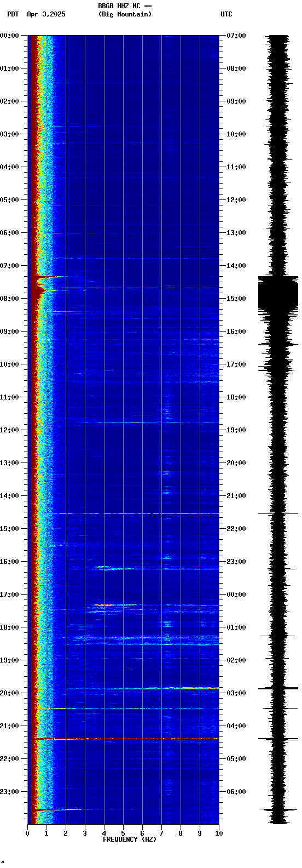The width and height of the screenshot is (302, 868).
Task: Select the '03:00' UTC time label
Action: tap(236, 693)
